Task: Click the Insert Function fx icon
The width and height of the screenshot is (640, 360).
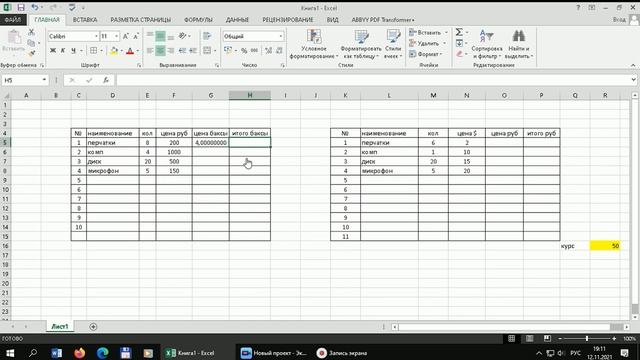Action: pyautogui.click(x=106, y=80)
